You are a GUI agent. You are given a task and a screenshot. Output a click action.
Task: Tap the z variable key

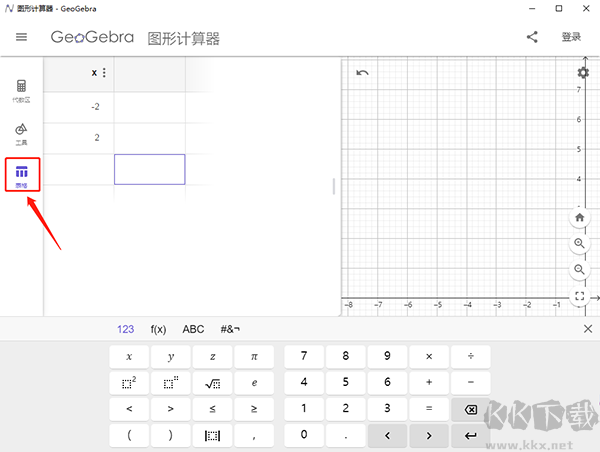click(212, 356)
